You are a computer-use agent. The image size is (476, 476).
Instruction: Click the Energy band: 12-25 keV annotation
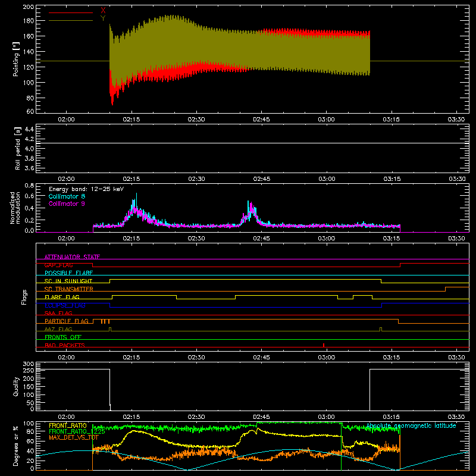86,189
